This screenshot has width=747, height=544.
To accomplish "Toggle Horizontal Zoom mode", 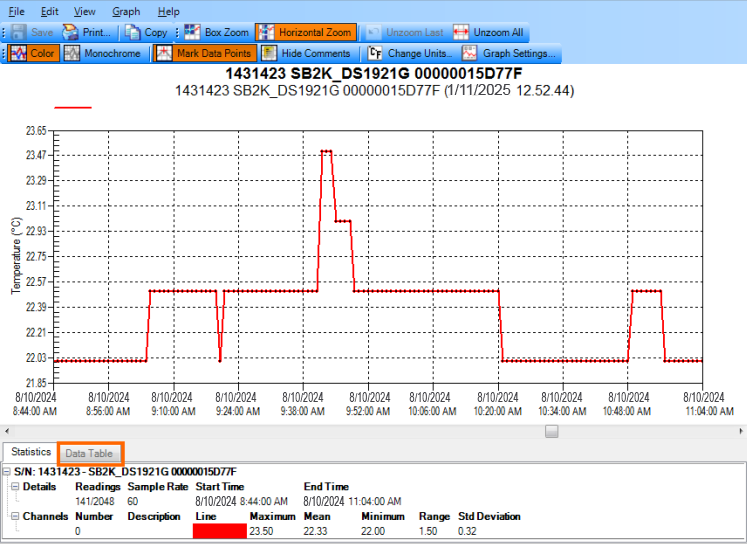I will tap(305, 32).
